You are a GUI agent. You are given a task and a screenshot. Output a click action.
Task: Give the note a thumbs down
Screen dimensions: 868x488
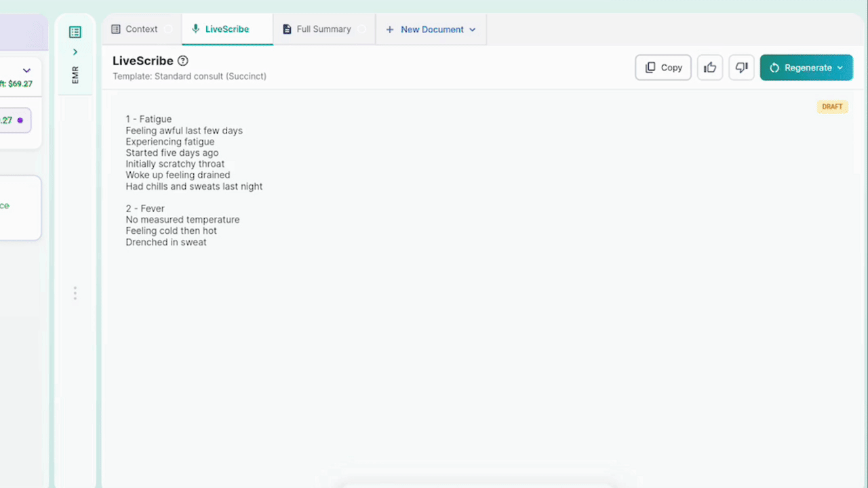click(x=741, y=67)
